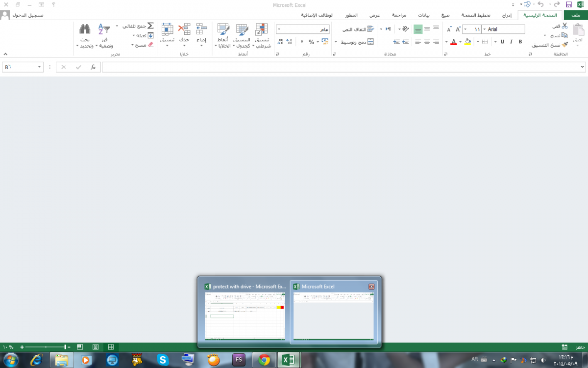Click the Cut (قص) scissors icon
The image size is (588, 368).
(565, 26)
